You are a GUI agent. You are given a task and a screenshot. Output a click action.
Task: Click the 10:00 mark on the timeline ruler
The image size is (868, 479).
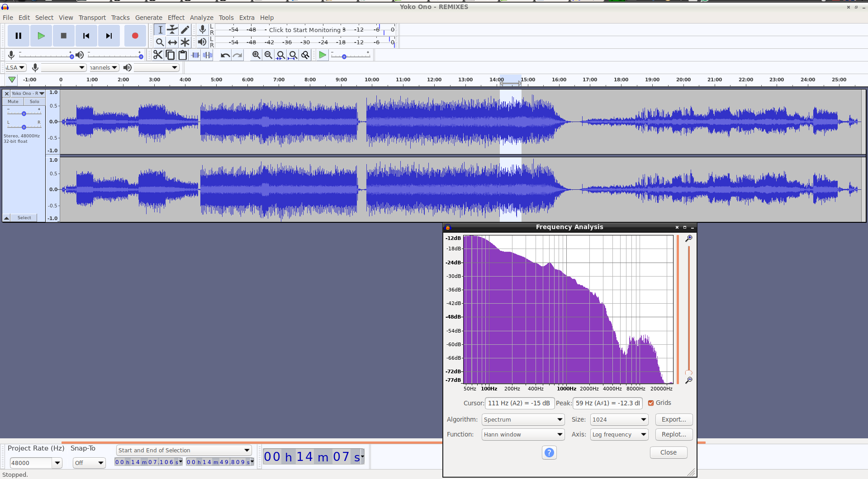click(x=372, y=80)
